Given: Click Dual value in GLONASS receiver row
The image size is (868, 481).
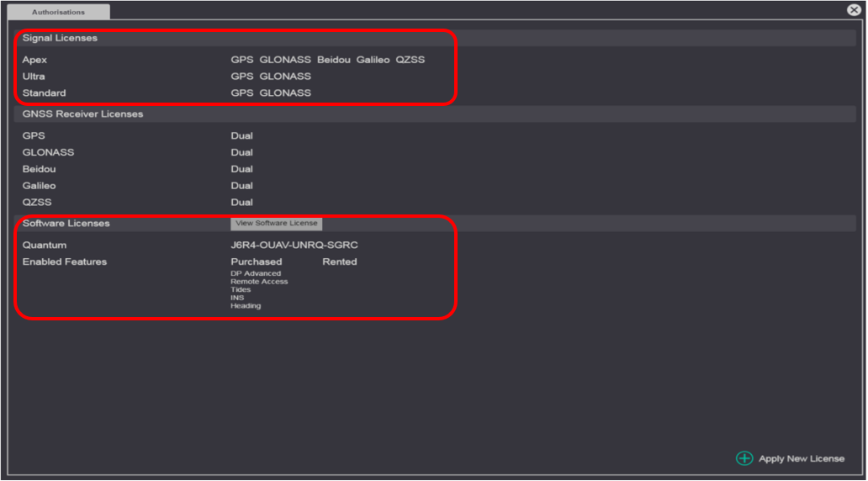Looking at the screenshot, I should pos(241,152).
